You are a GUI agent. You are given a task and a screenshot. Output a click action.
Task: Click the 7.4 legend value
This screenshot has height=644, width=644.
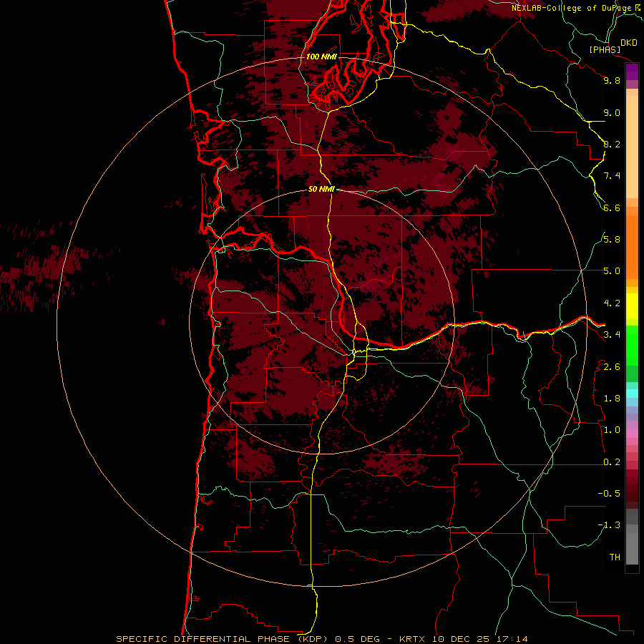coord(612,176)
